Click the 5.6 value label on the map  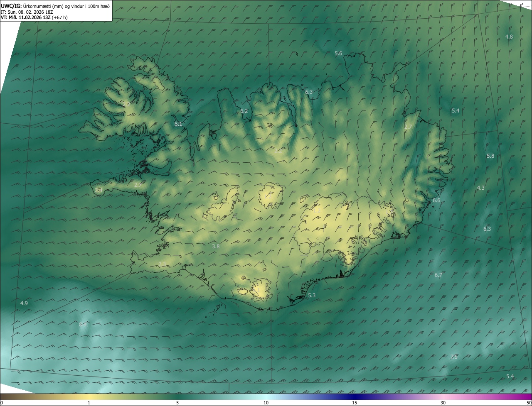[x=338, y=53]
